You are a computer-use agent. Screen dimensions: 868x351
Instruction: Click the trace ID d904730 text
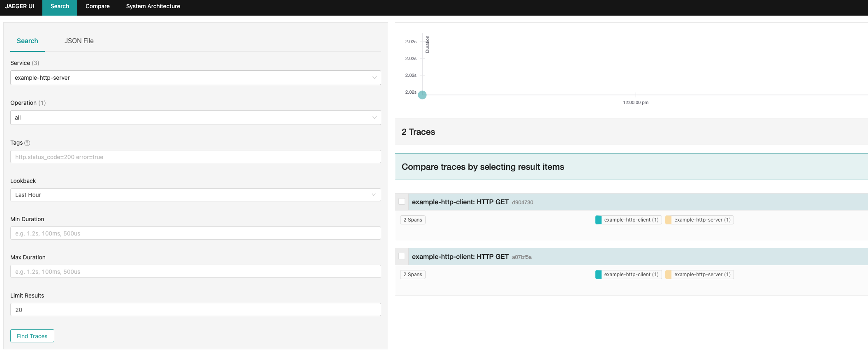click(x=523, y=202)
